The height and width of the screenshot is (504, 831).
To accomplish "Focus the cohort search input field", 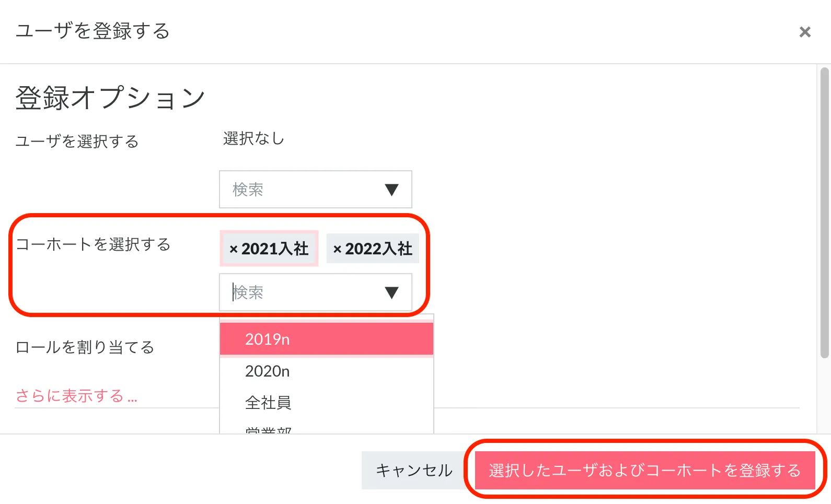I will point(303,292).
